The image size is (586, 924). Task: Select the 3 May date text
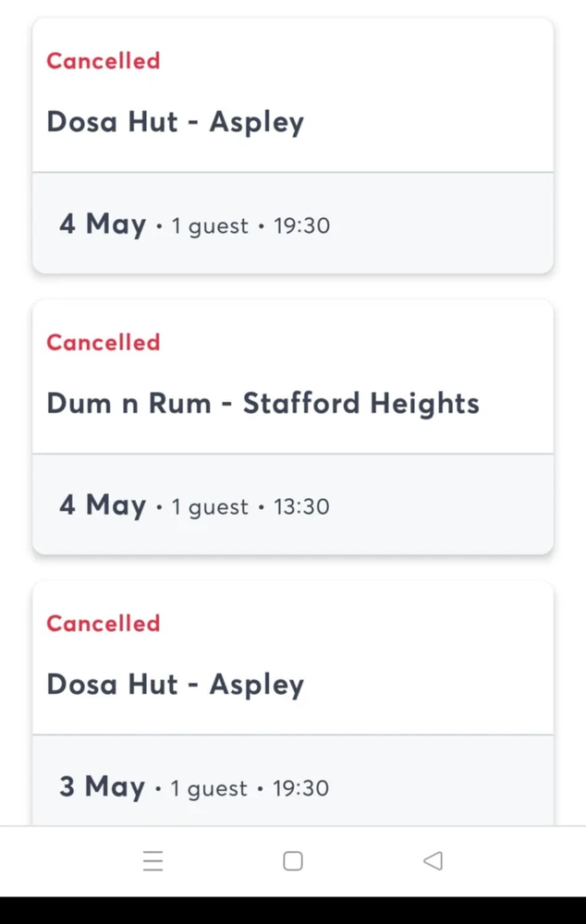tap(103, 787)
